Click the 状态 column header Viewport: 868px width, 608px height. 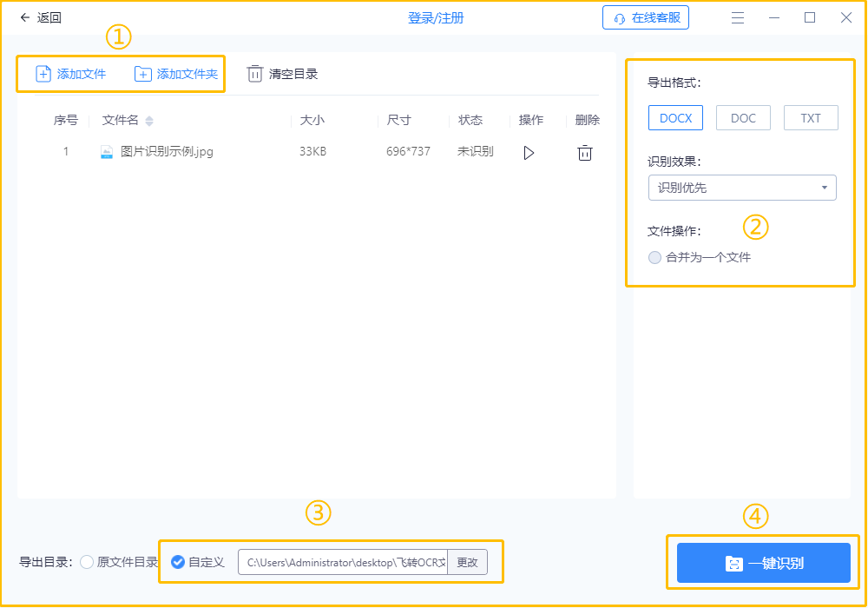[470, 120]
